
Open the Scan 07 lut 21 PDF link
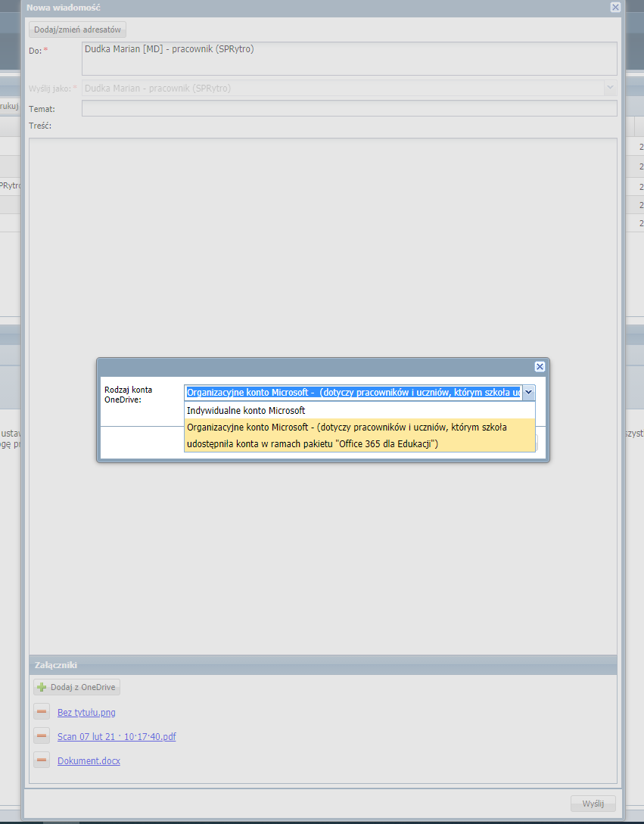pyautogui.click(x=117, y=736)
